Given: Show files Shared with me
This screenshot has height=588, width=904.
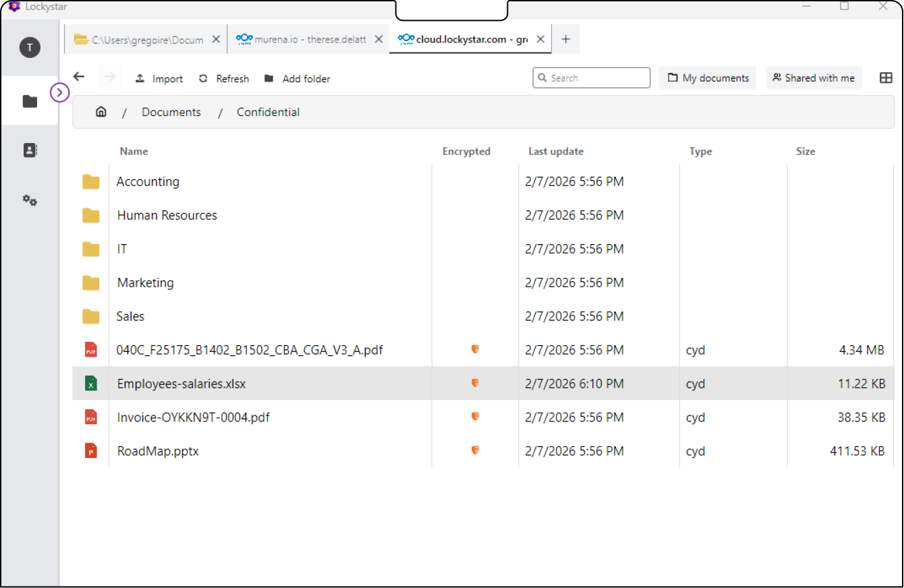Looking at the screenshot, I should 814,78.
